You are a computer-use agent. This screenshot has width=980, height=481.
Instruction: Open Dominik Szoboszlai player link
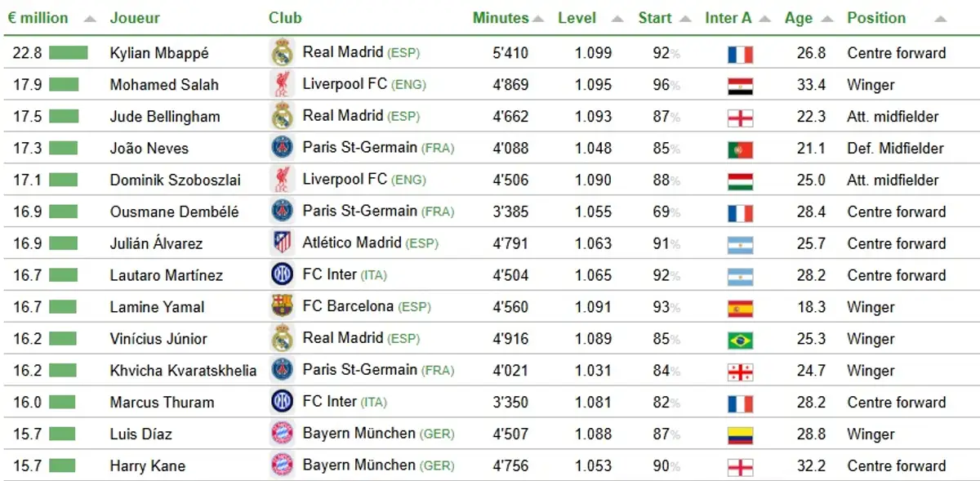point(175,180)
